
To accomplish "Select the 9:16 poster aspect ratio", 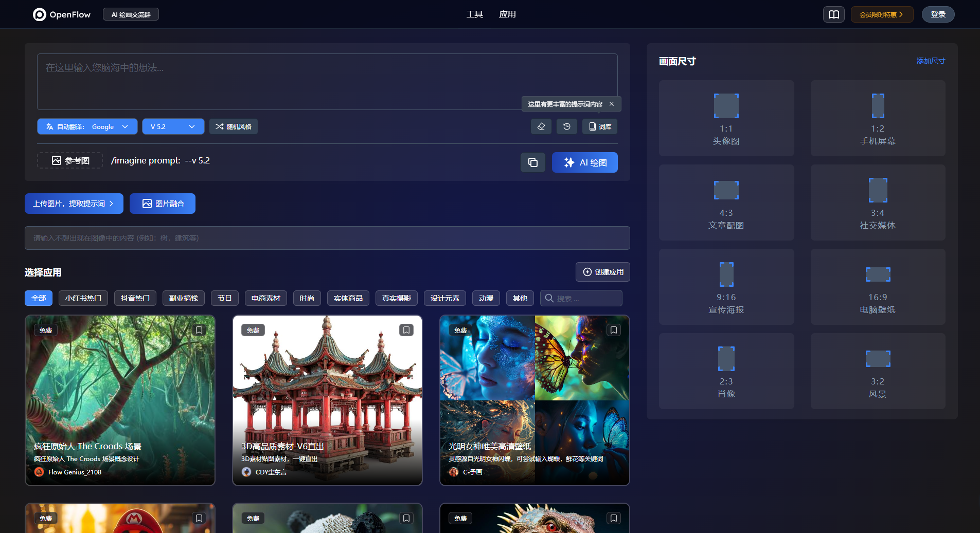I will point(726,287).
